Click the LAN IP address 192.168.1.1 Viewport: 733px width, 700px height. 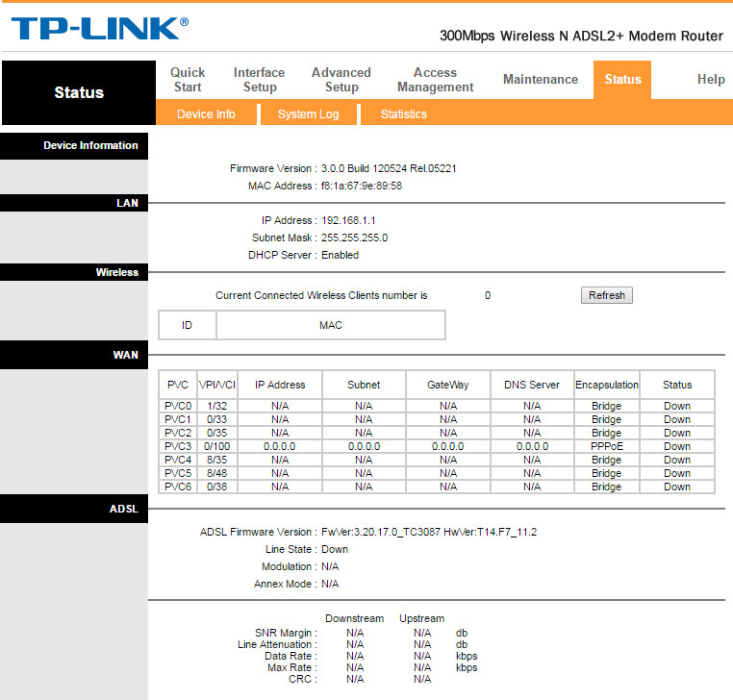[348, 220]
